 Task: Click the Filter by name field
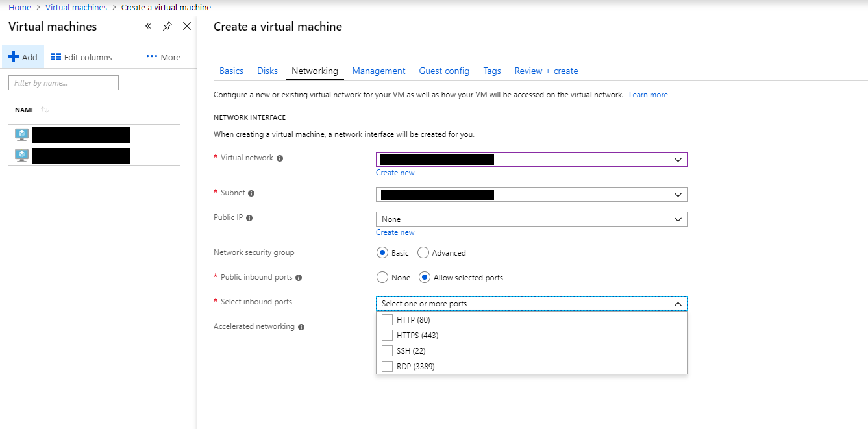coord(64,83)
